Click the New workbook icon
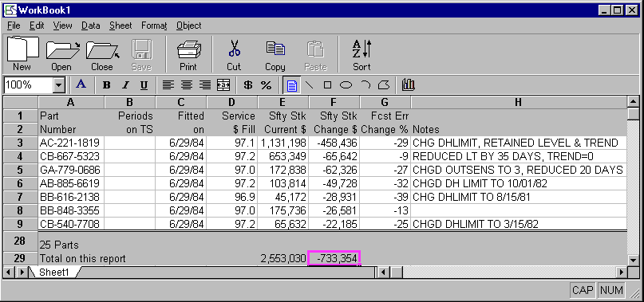Image resolution: width=644 pixels, height=302 pixels. point(22,53)
